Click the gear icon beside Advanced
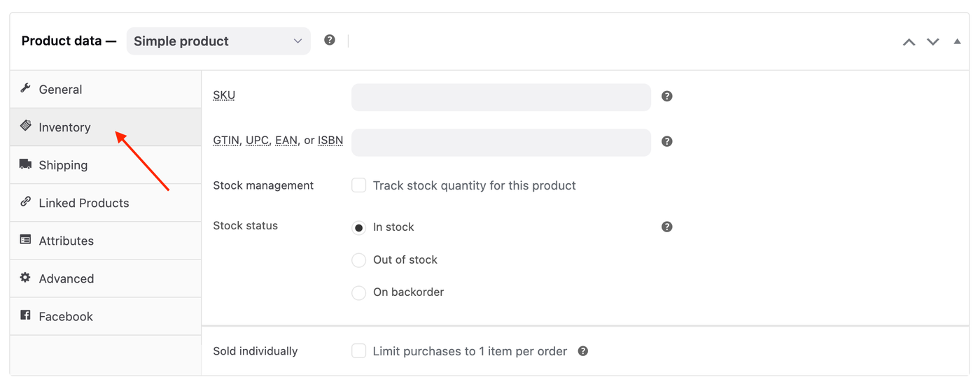The image size is (980, 384). tap(25, 277)
